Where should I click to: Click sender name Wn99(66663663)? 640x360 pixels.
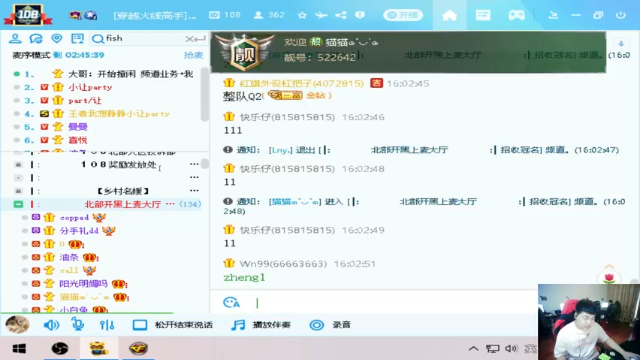click(x=283, y=264)
